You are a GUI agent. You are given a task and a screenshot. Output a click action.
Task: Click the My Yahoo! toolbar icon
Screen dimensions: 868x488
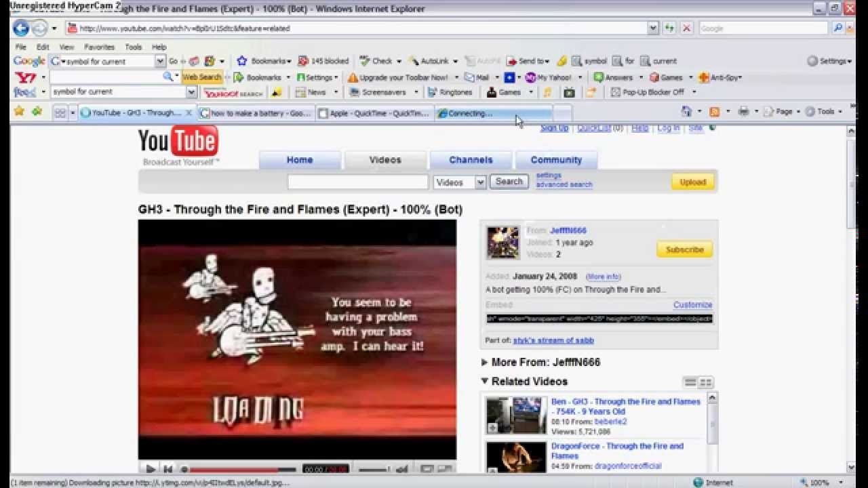(530, 77)
